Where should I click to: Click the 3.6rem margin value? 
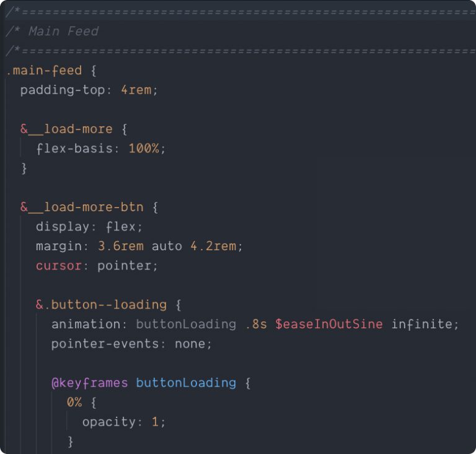120,246
